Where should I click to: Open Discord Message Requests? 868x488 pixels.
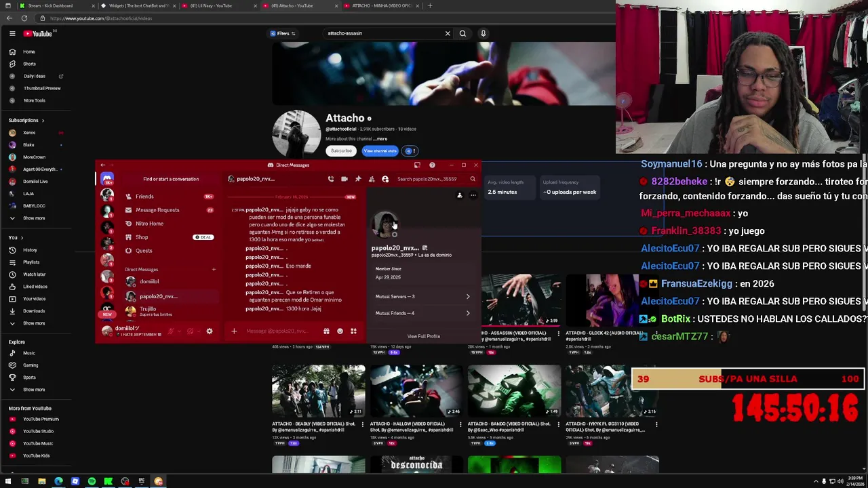point(170,210)
